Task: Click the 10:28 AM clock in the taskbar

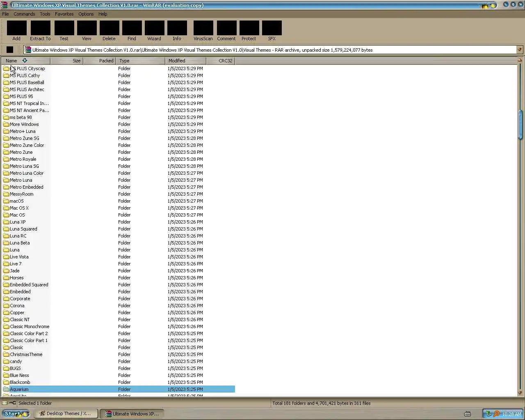Action: pyautogui.click(x=511, y=414)
